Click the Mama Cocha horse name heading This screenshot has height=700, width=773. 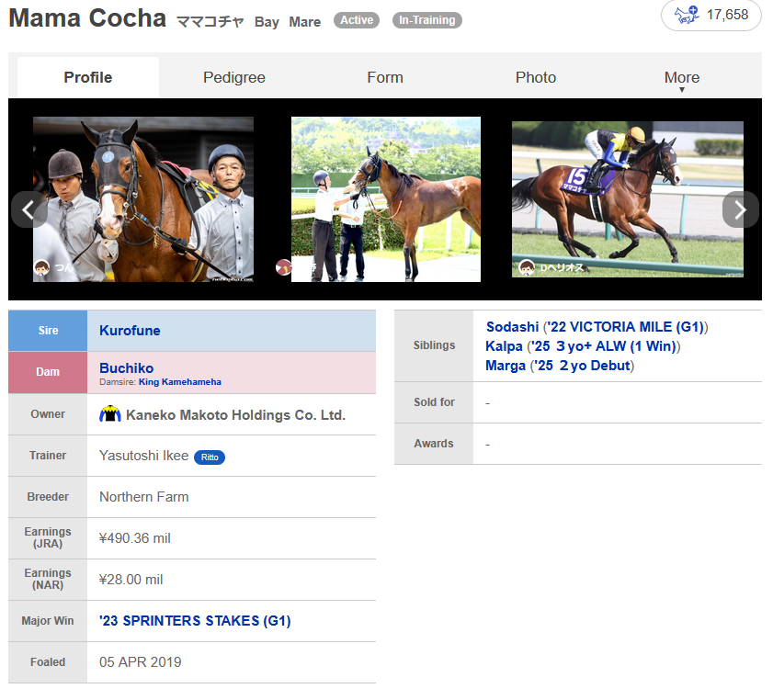(87, 18)
